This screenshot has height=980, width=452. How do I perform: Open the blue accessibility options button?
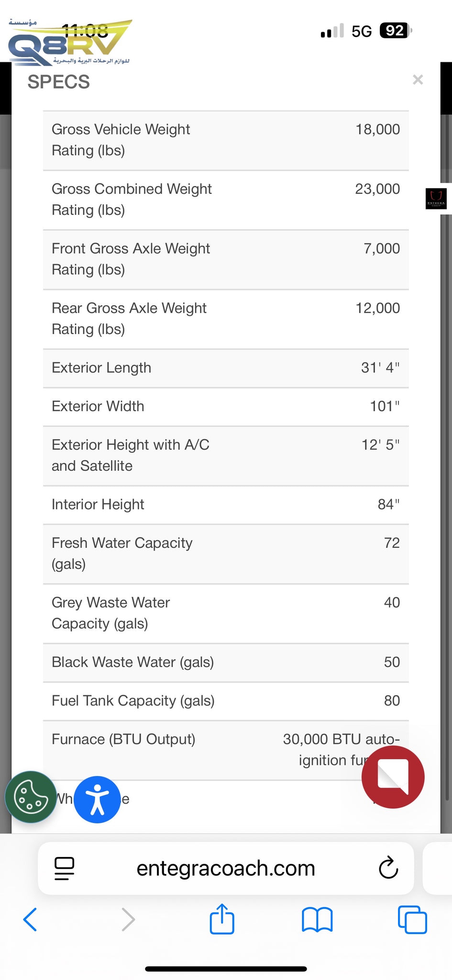click(x=97, y=800)
